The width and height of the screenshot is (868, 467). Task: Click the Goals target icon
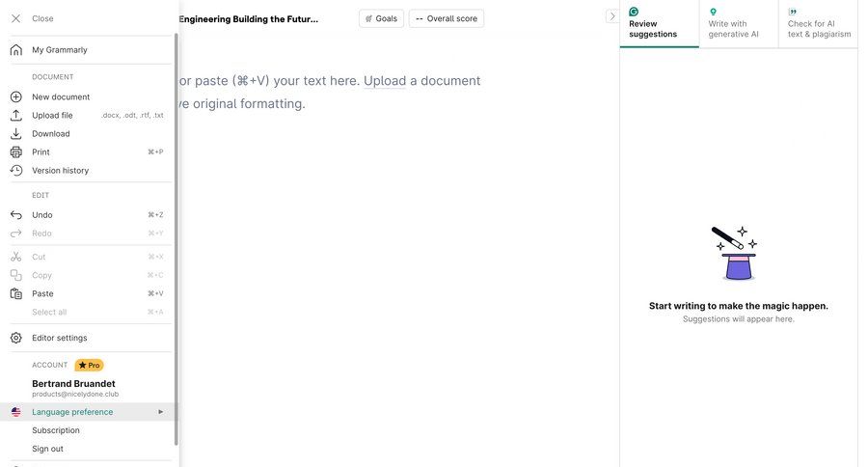pos(368,19)
